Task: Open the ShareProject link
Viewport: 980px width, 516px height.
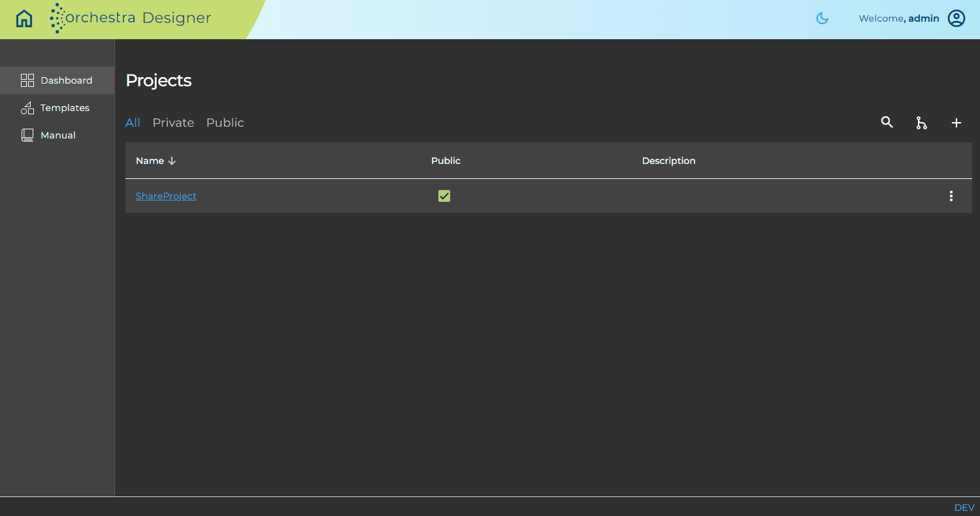Action: click(x=166, y=196)
